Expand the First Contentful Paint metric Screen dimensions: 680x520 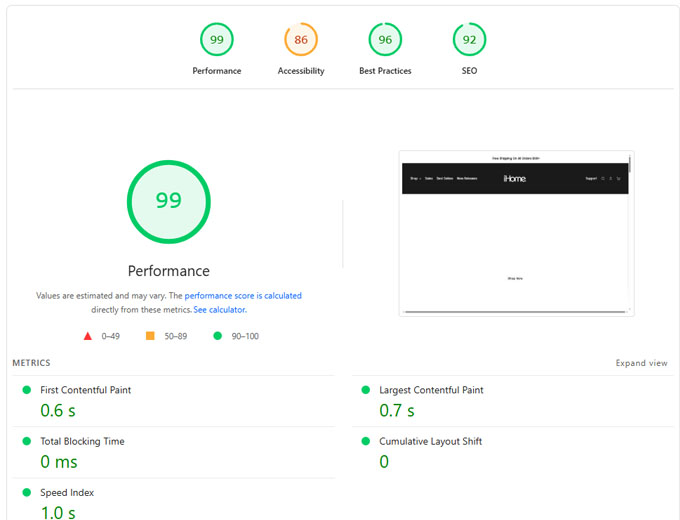pos(85,390)
